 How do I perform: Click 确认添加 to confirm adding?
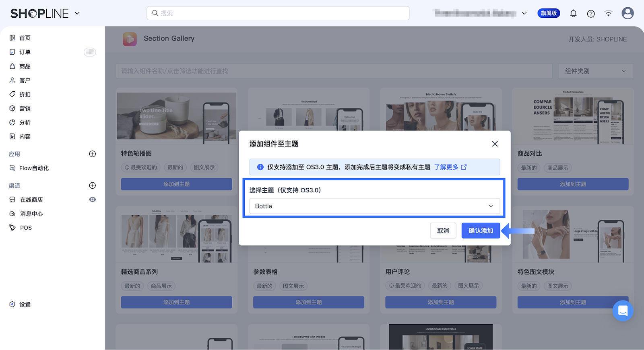click(481, 231)
